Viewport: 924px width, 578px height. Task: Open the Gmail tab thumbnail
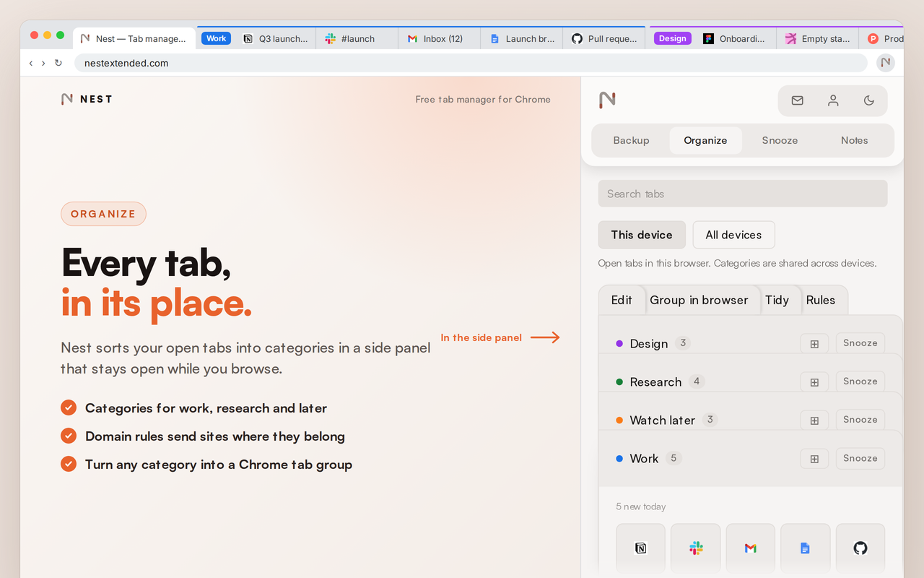click(x=751, y=548)
